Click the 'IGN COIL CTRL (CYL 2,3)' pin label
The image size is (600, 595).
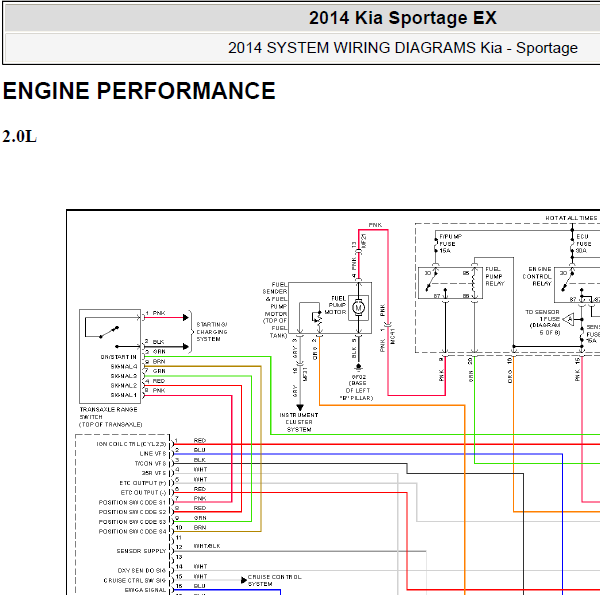(131, 444)
